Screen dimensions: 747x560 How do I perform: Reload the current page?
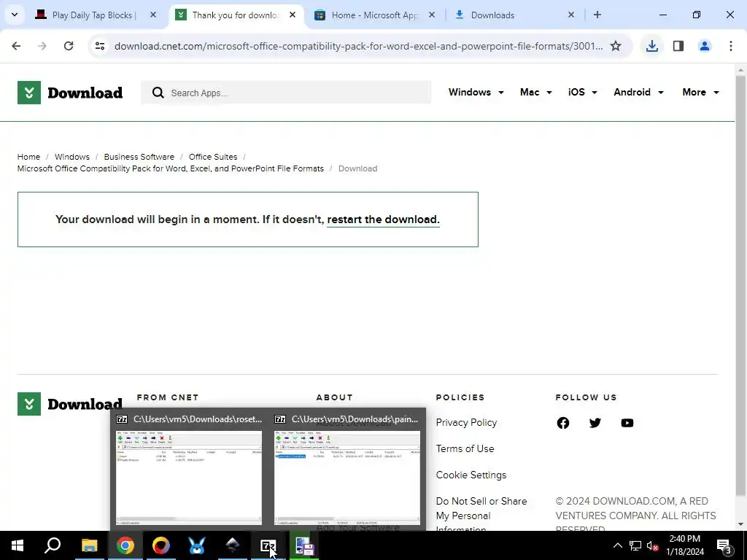[x=69, y=46]
